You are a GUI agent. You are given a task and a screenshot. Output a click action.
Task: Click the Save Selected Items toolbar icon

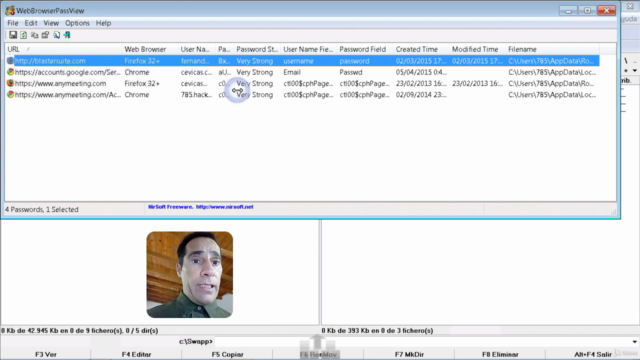point(13,35)
